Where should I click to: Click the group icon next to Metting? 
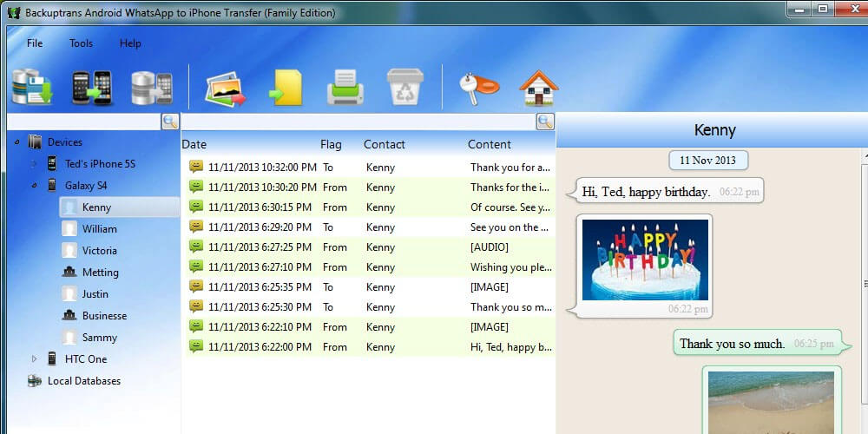point(69,272)
